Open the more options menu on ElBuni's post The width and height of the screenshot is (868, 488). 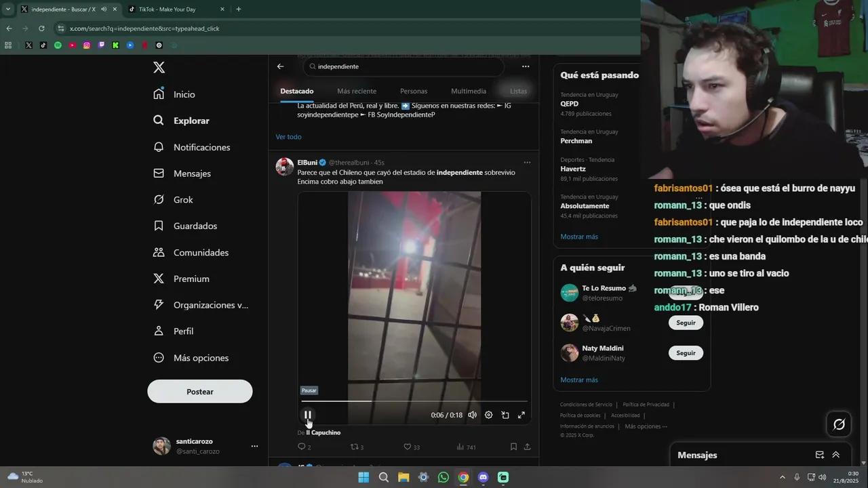527,163
